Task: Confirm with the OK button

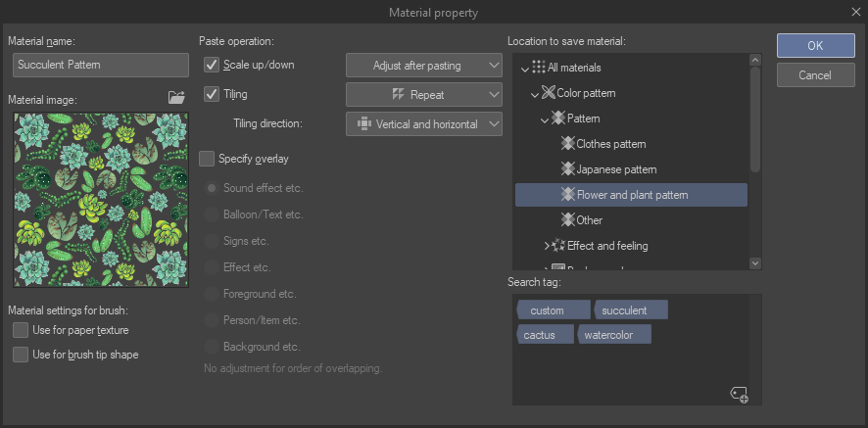Action: click(x=815, y=45)
